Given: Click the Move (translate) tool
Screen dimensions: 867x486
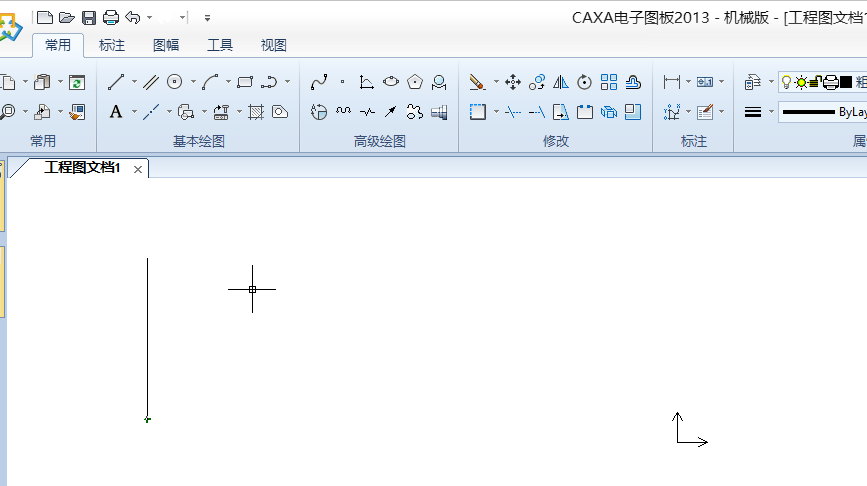Looking at the screenshot, I should (513, 82).
